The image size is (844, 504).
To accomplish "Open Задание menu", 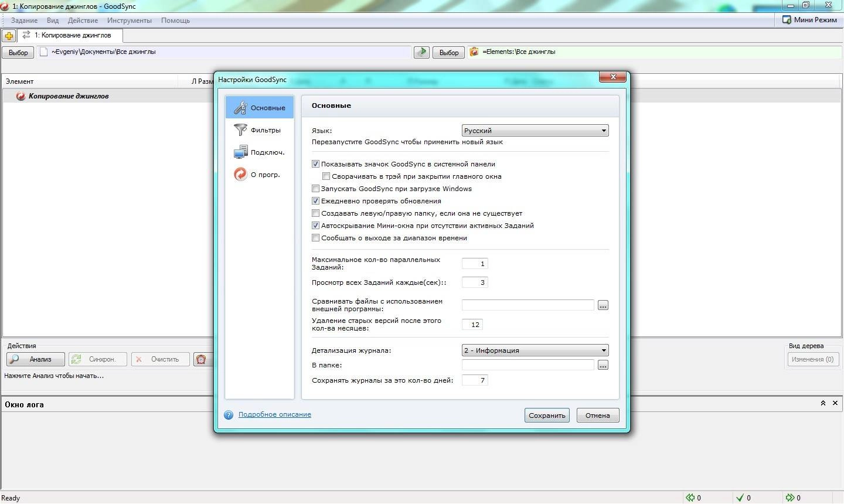I will (25, 21).
